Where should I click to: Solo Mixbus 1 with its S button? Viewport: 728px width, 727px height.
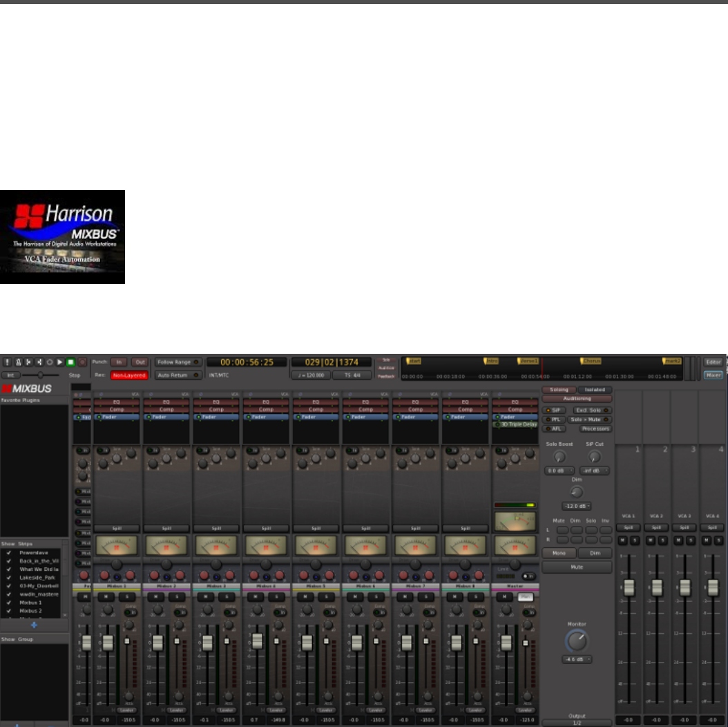(127, 596)
